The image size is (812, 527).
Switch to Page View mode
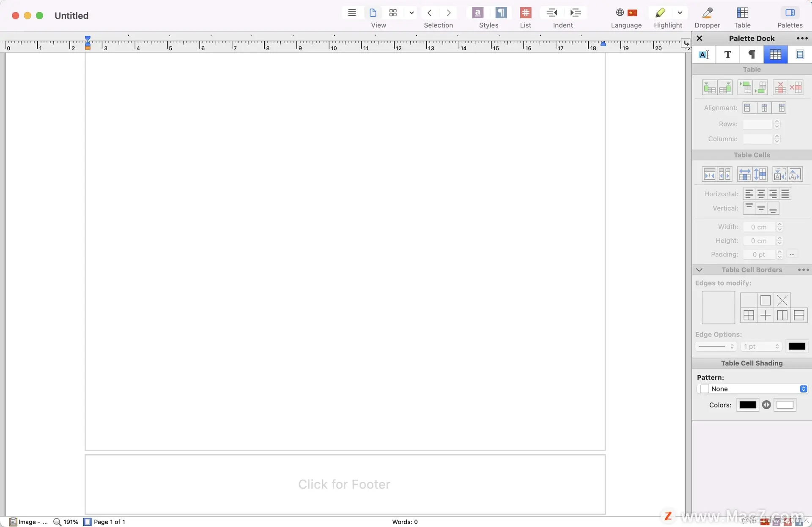373,13
